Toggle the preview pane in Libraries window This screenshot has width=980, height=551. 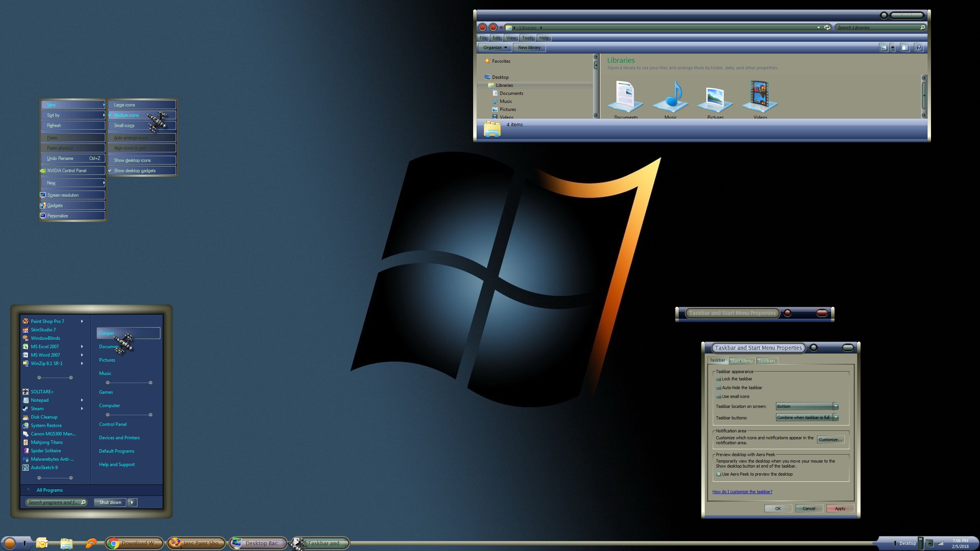pos(905,47)
